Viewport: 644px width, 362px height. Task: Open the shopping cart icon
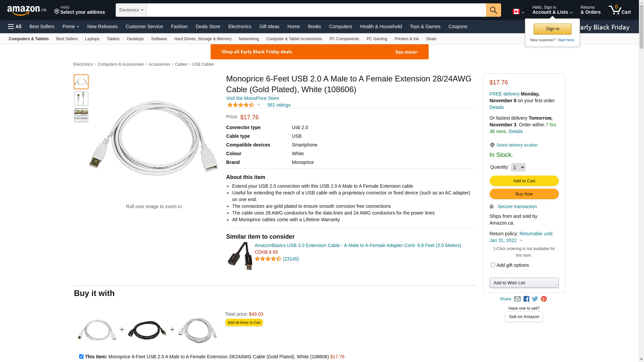(619, 10)
